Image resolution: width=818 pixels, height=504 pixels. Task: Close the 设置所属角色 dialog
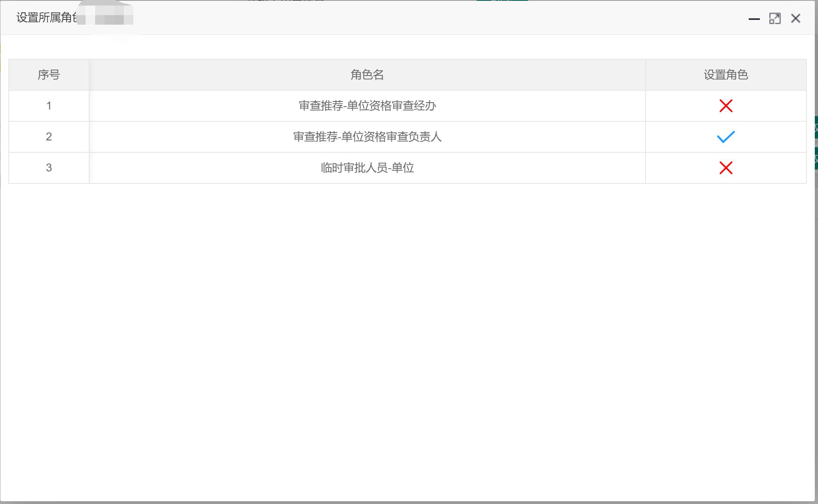[x=795, y=19]
